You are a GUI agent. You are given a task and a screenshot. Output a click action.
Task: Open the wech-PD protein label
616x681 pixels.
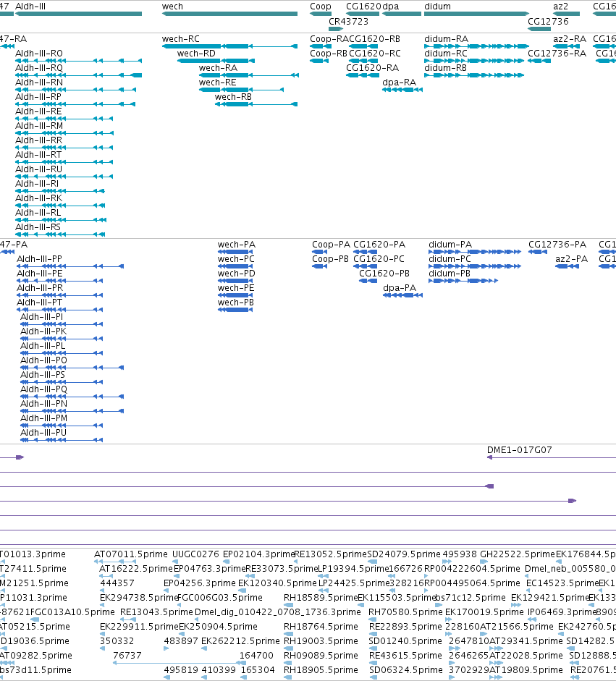click(x=236, y=274)
